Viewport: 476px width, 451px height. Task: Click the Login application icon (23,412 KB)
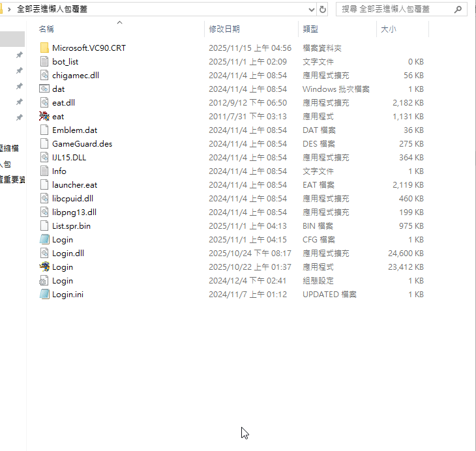point(44,267)
